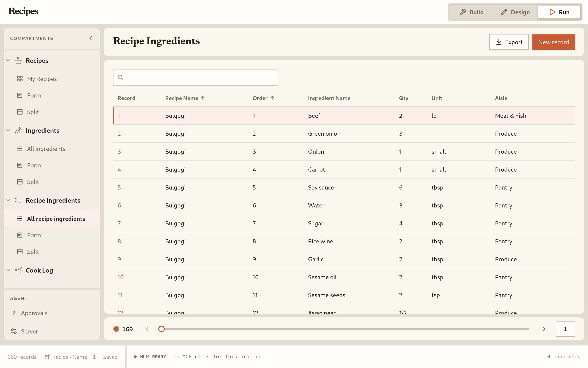
Task: Export the recipe ingredients
Action: click(509, 42)
